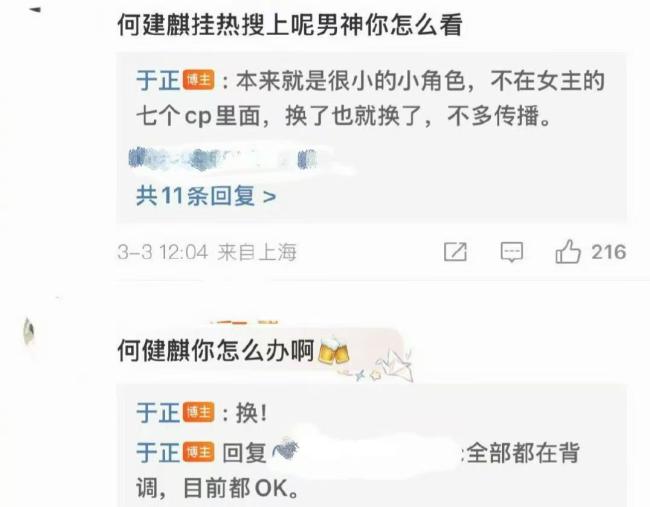This screenshot has width=650, height=507.
Task: Tap the first commenter's avatar at top
Action: pos(36,9)
